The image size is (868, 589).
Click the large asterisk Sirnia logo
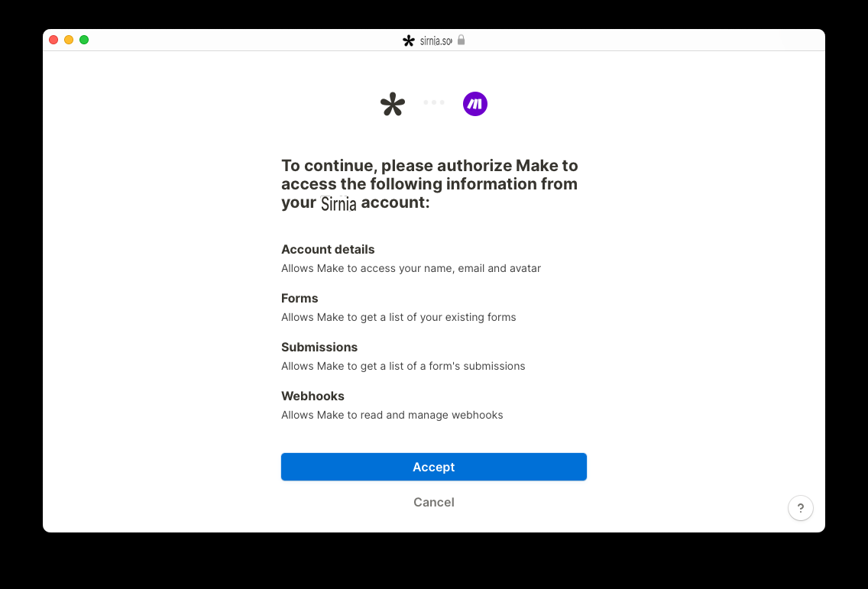(x=393, y=104)
